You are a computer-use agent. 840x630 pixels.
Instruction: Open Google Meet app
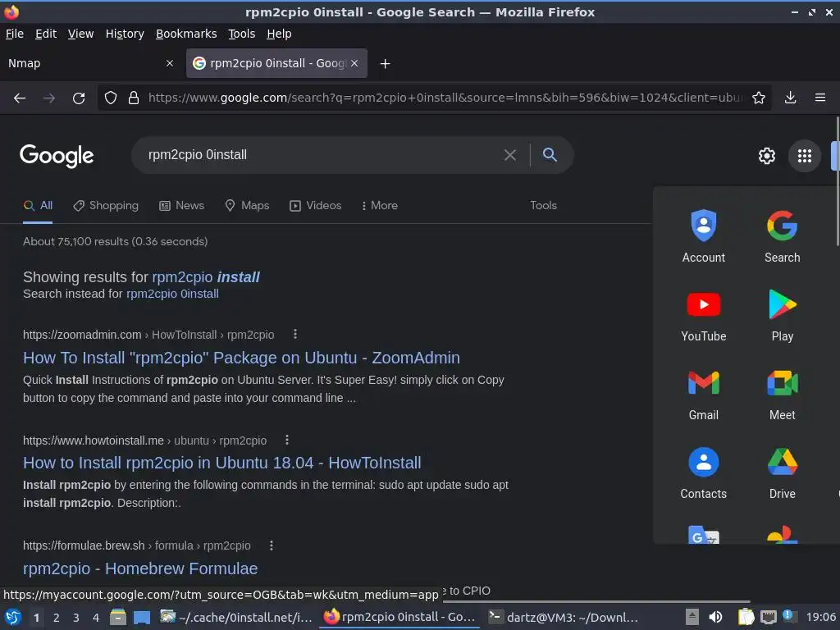tap(782, 395)
